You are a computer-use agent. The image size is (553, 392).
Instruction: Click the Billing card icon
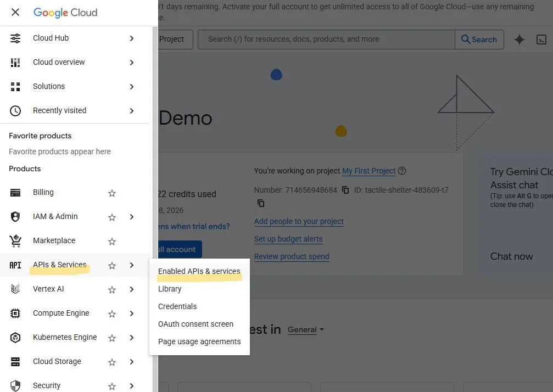pos(15,193)
